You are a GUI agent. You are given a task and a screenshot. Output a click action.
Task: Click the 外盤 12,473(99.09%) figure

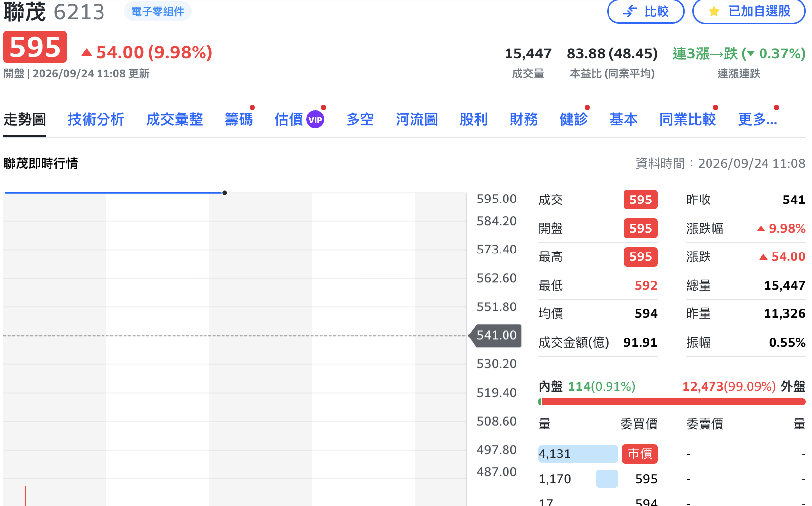[x=729, y=386]
